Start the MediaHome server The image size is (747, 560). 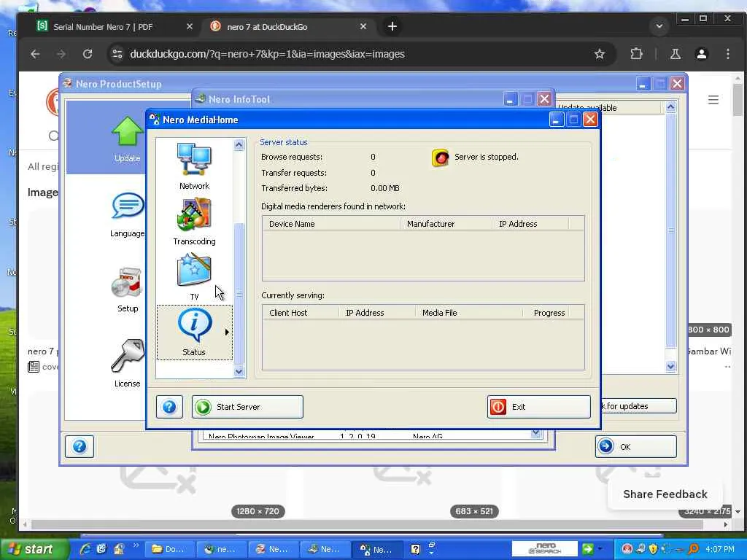(247, 407)
